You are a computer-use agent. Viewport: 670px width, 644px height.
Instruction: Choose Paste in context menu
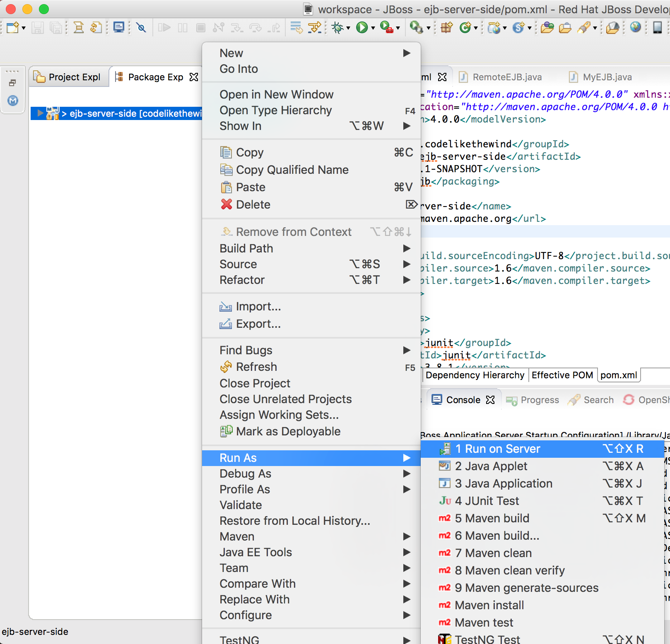(x=311, y=187)
